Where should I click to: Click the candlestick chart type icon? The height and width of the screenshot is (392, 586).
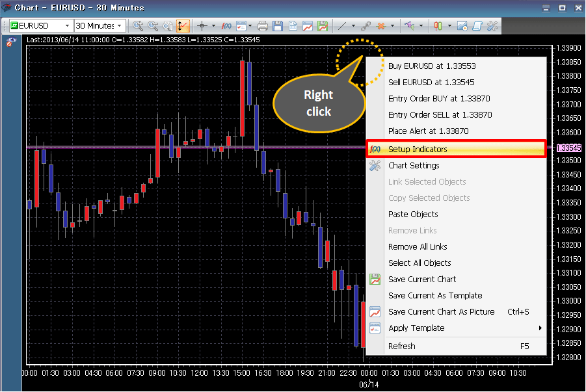pos(438,26)
